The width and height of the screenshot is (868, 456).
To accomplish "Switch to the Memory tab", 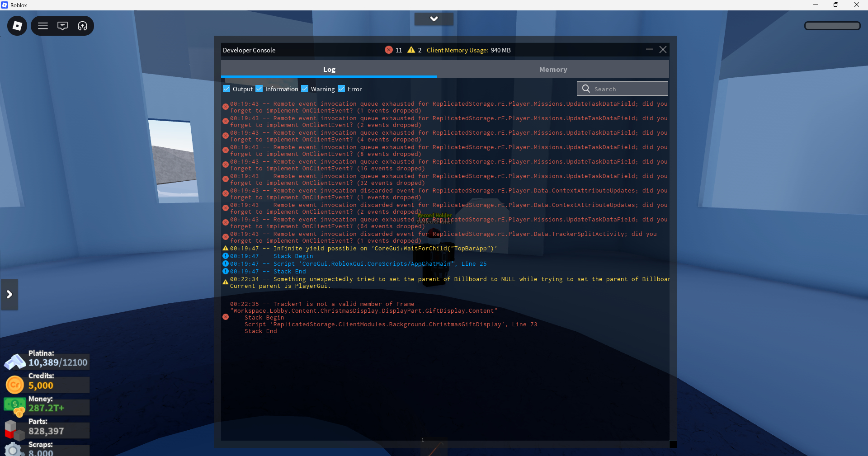I will [553, 69].
